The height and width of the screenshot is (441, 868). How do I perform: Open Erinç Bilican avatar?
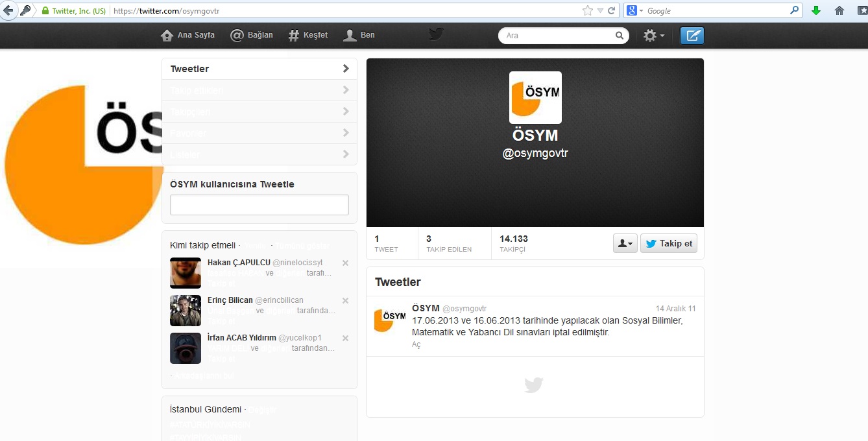pos(186,311)
